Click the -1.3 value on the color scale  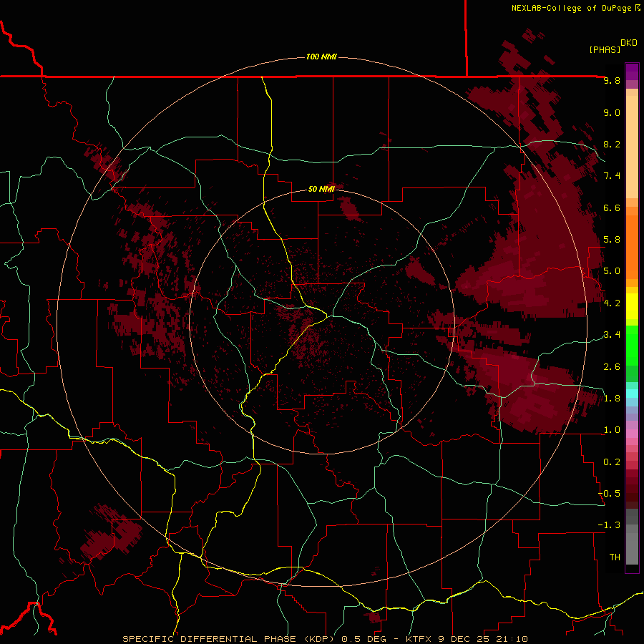(609, 525)
